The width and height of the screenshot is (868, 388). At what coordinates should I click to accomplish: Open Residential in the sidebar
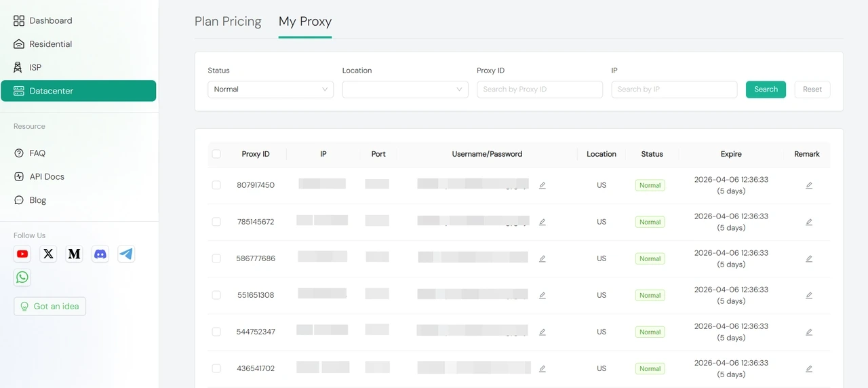79,44
